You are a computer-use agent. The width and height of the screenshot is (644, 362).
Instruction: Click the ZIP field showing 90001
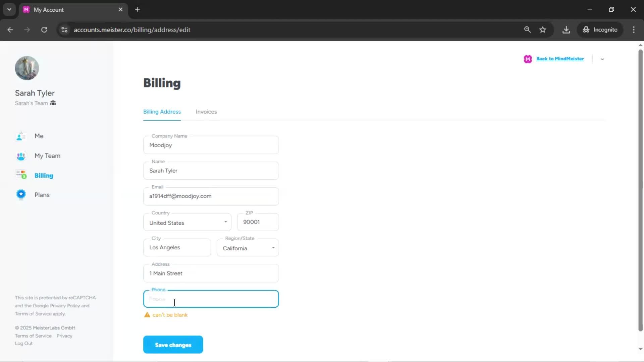[x=258, y=222]
